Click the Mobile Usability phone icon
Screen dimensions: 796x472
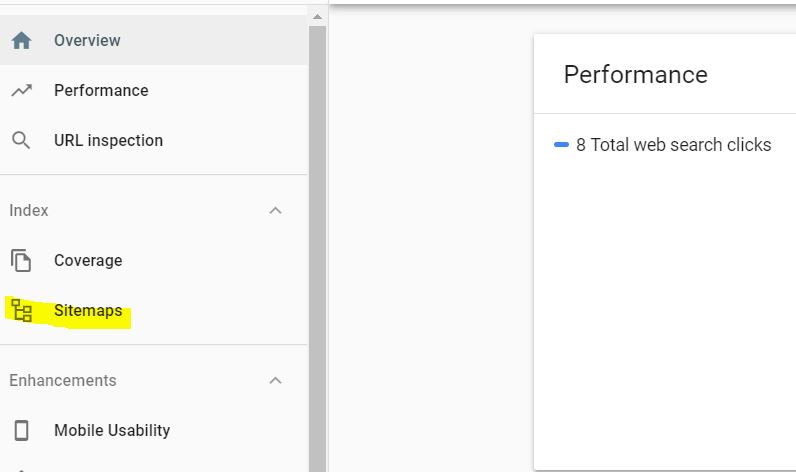(x=21, y=431)
